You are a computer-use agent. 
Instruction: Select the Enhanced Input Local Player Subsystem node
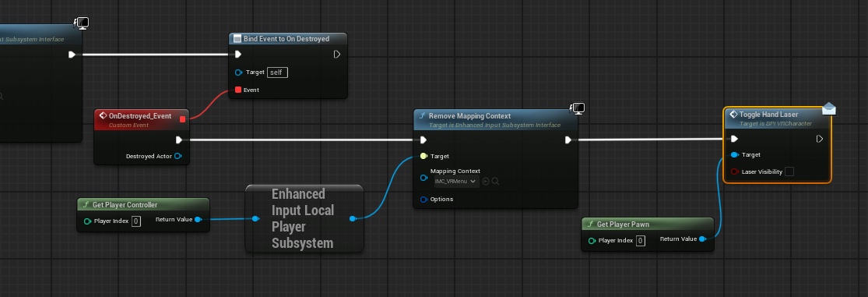click(304, 218)
